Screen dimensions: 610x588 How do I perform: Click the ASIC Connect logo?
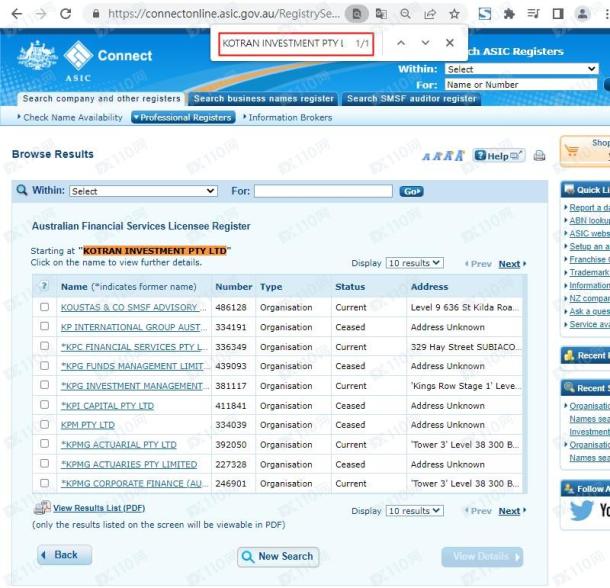[x=85, y=61]
